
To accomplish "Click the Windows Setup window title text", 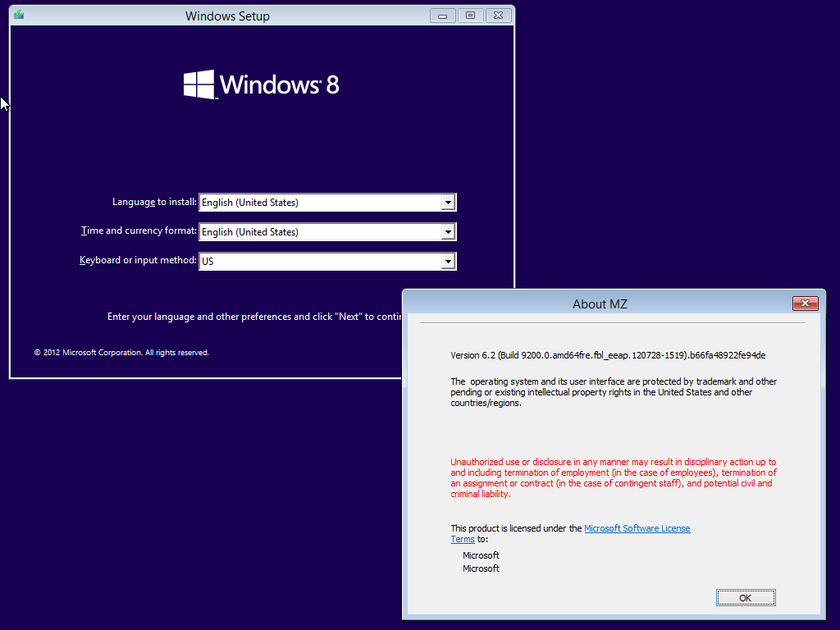I will [x=228, y=16].
